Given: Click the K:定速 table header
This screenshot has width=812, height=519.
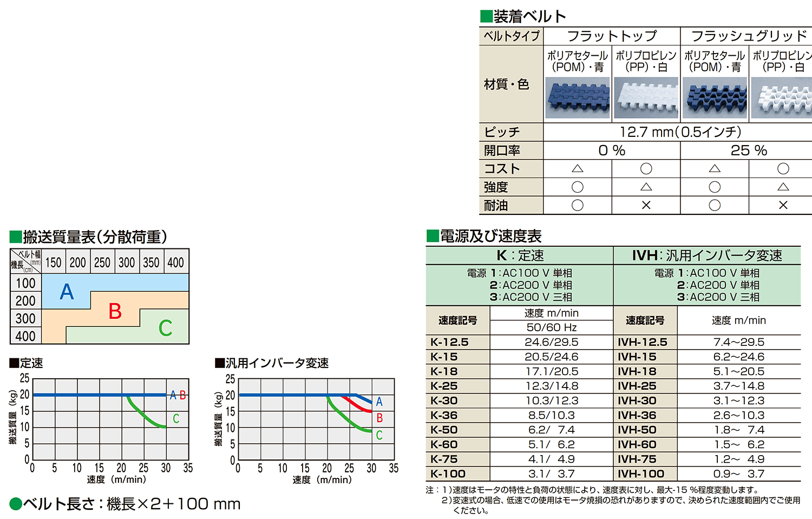Looking at the screenshot, I should (x=520, y=255).
